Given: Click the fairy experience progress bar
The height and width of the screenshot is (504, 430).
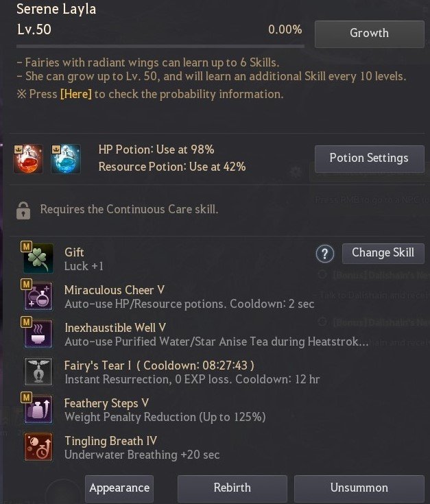Looking at the screenshot, I should (160, 47).
